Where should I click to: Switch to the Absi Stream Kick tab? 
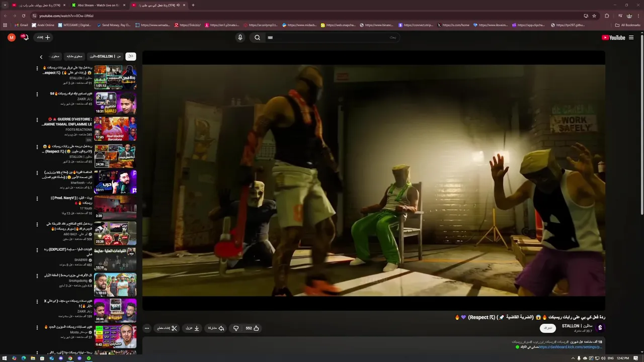point(98,5)
